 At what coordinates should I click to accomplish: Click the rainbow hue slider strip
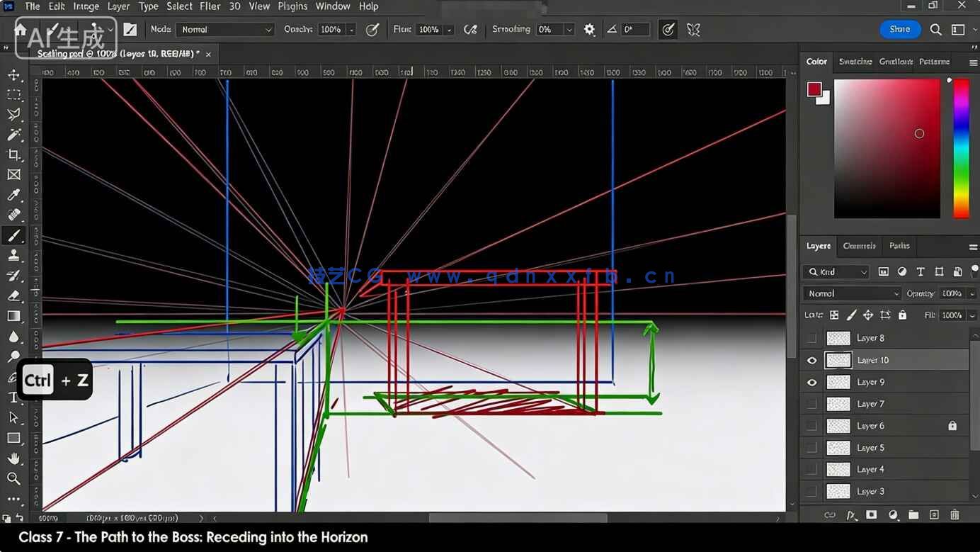pos(961,147)
